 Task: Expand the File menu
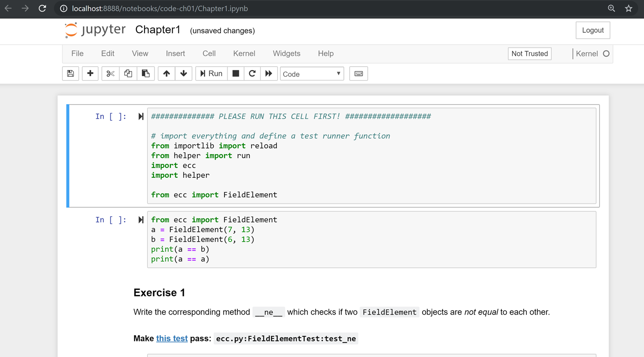(77, 54)
